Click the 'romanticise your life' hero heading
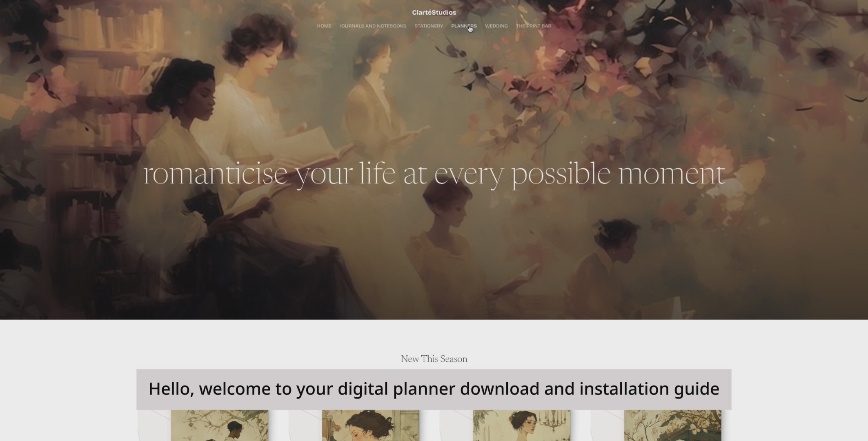This screenshot has height=441, width=868. 434,174
